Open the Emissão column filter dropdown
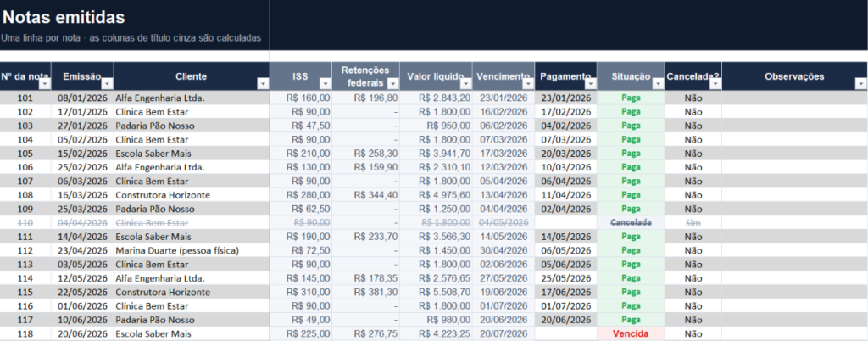The image size is (868, 341). (108, 84)
